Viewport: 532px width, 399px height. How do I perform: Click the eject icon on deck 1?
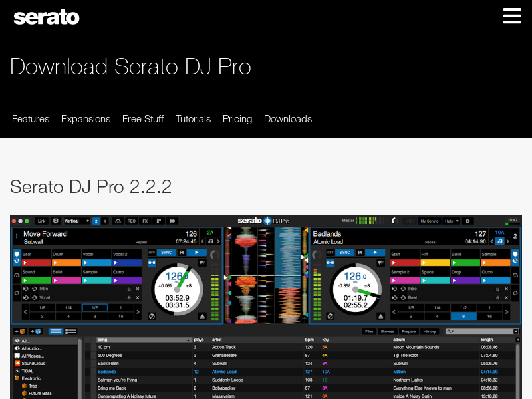point(202,317)
